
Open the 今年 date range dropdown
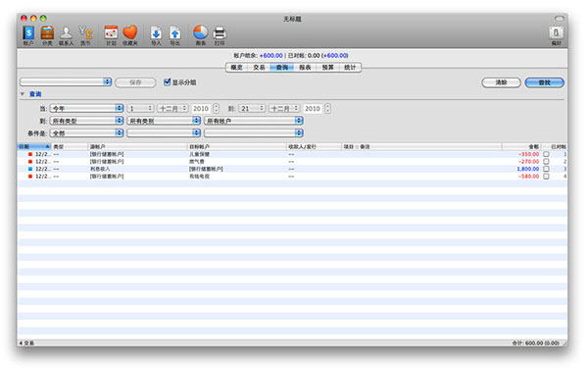pos(86,109)
